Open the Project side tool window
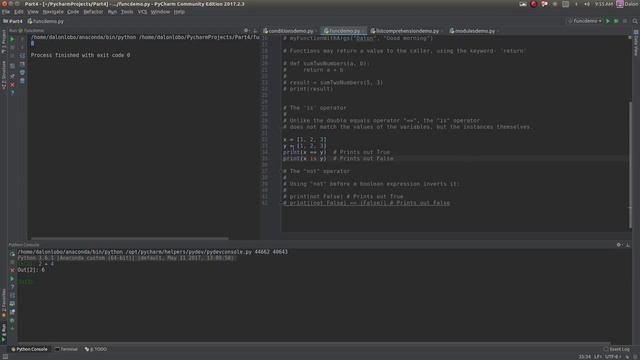 4,42
